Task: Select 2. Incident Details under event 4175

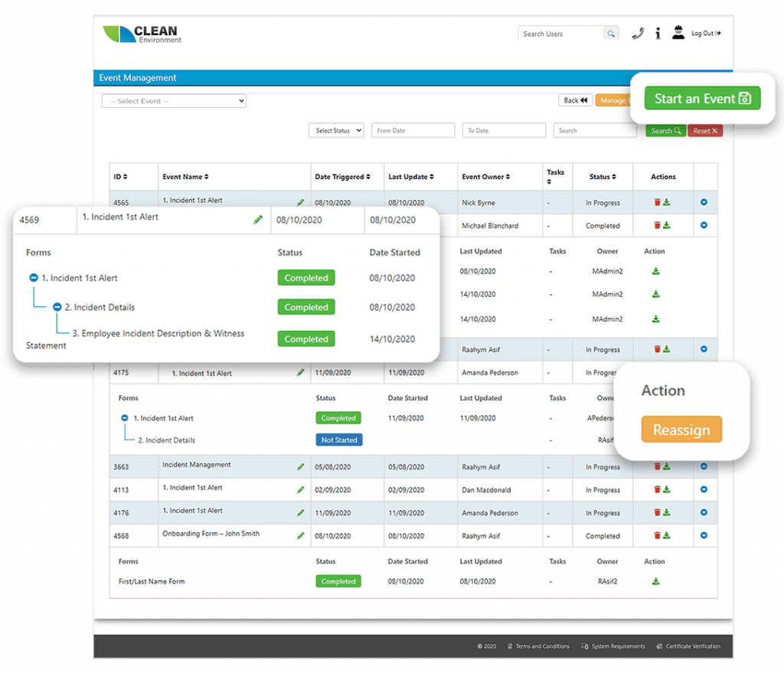Action: (x=166, y=440)
